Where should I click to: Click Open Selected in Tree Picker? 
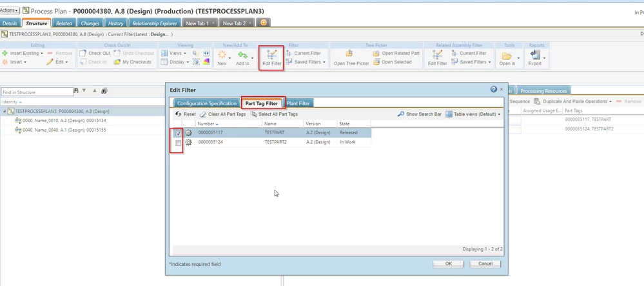[x=392, y=62]
